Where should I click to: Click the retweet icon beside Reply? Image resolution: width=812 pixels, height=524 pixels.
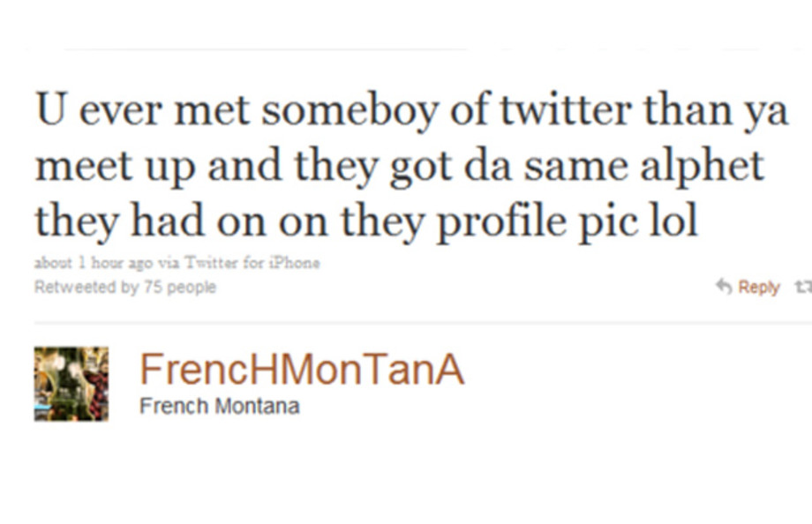(x=804, y=286)
